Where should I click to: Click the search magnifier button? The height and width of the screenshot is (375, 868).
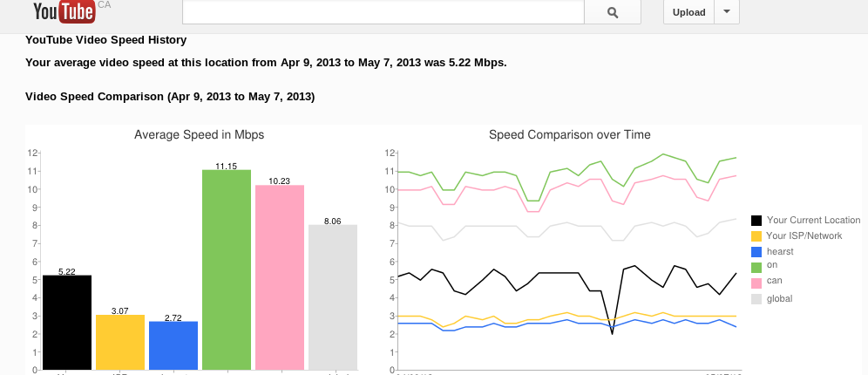612,12
